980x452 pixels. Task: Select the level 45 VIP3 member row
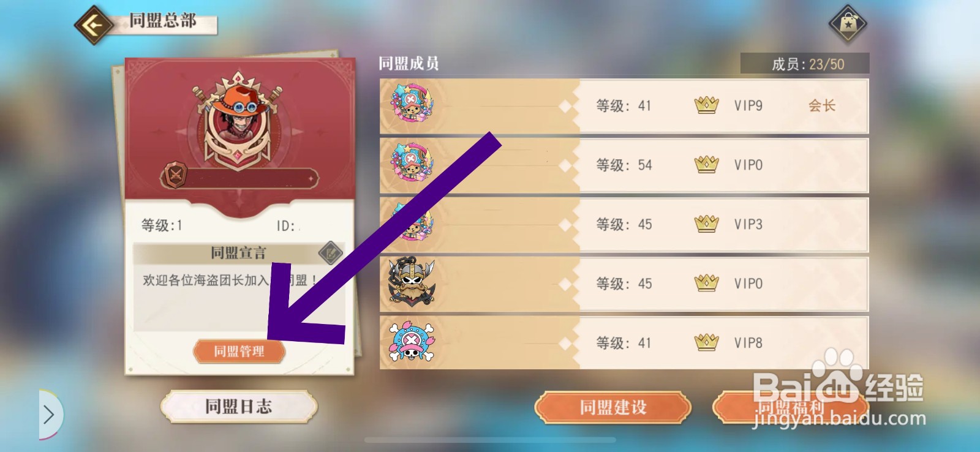[x=624, y=224]
